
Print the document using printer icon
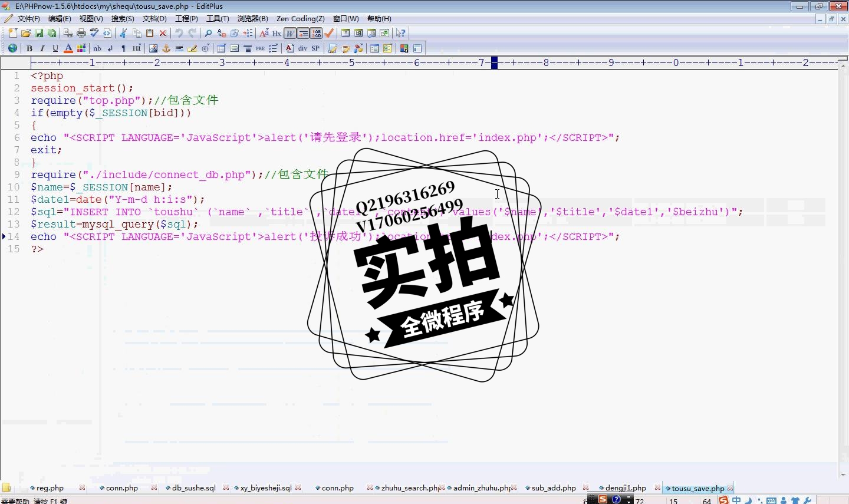coord(81,33)
